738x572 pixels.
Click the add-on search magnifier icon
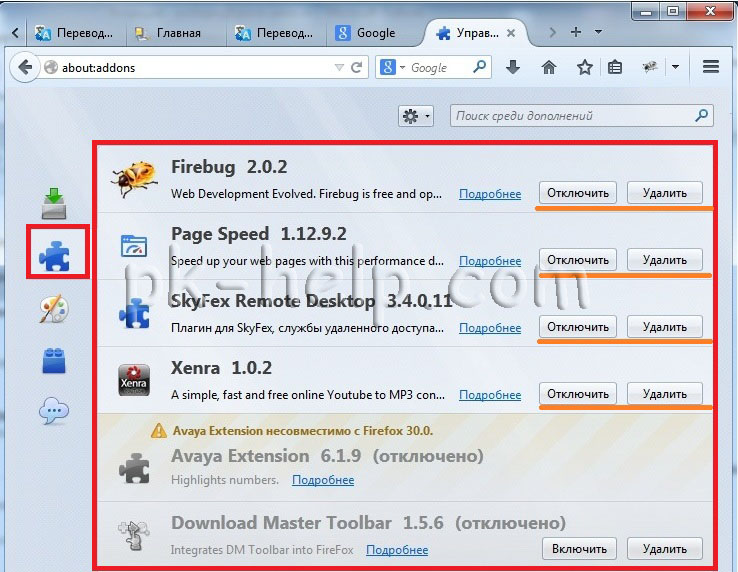point(701,115)
